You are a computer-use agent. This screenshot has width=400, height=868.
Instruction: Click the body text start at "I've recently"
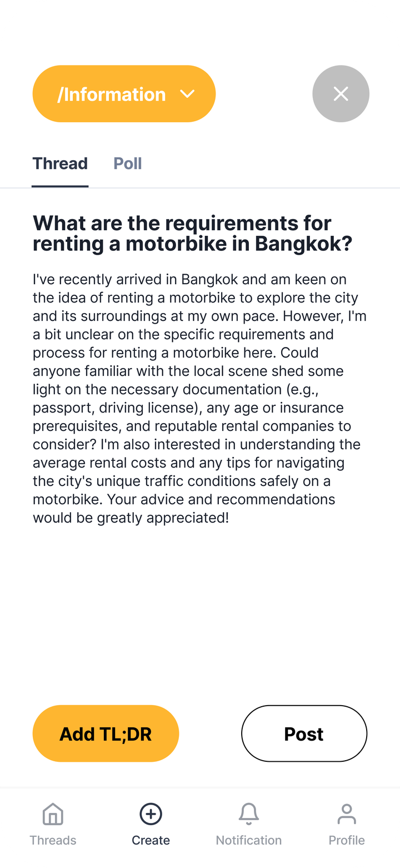click(34, 279)
